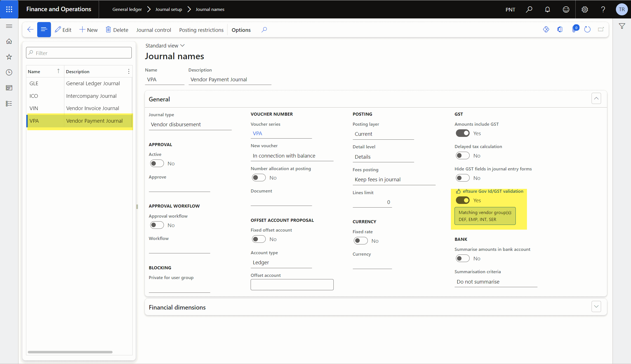Open the feedback smiley icon
This screenshot has height=364, width=631.
click(566, 9)
